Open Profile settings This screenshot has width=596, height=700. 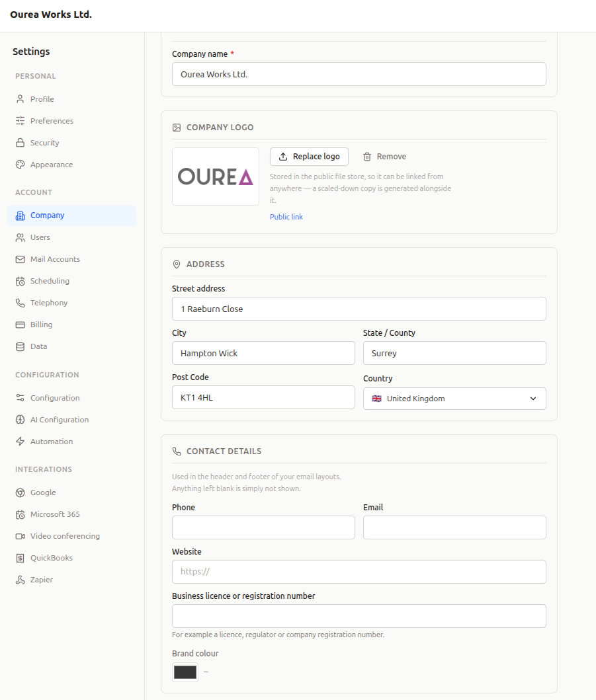pyautogui.click(x=71, y=99)
